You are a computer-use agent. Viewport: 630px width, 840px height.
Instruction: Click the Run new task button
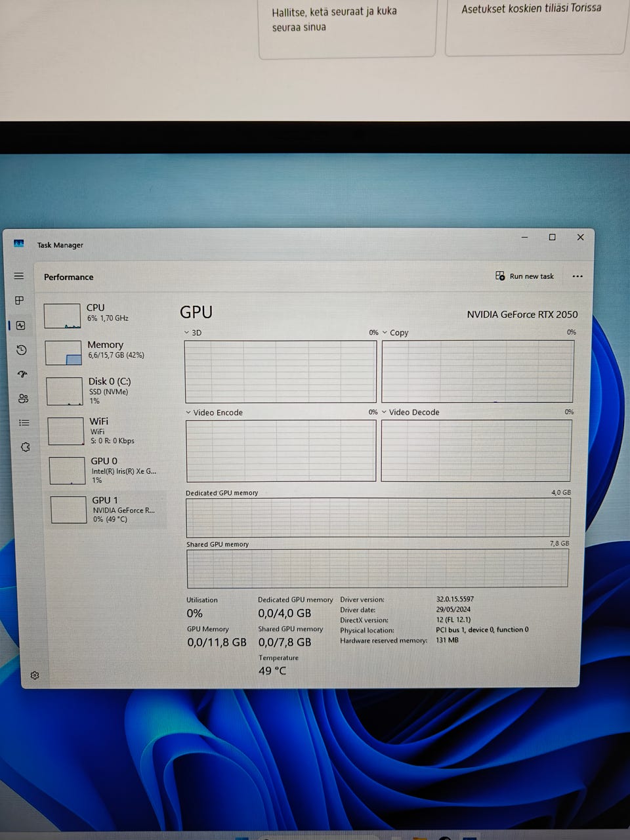pos(524,276)
